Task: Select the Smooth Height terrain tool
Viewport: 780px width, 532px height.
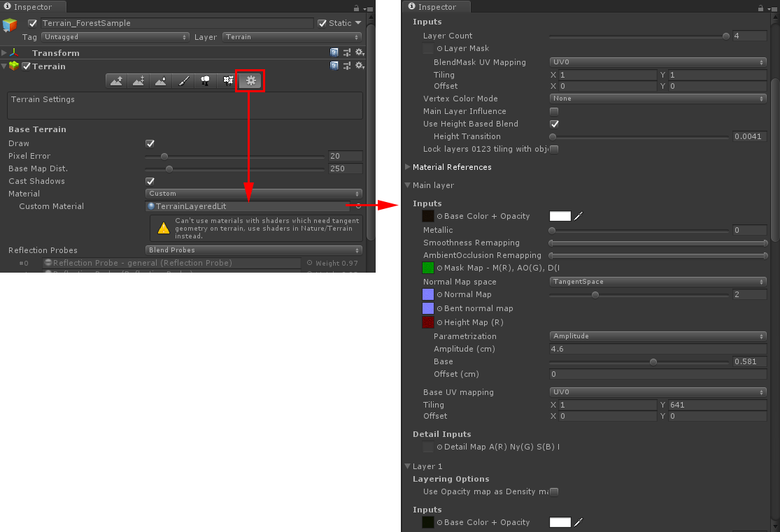Action: pyautogui.click(x=161, y=80)
